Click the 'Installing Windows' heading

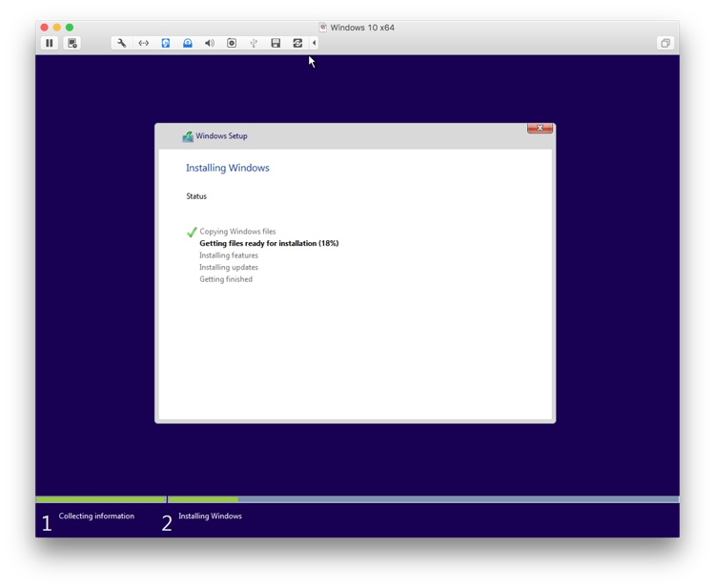click(228, 168)
